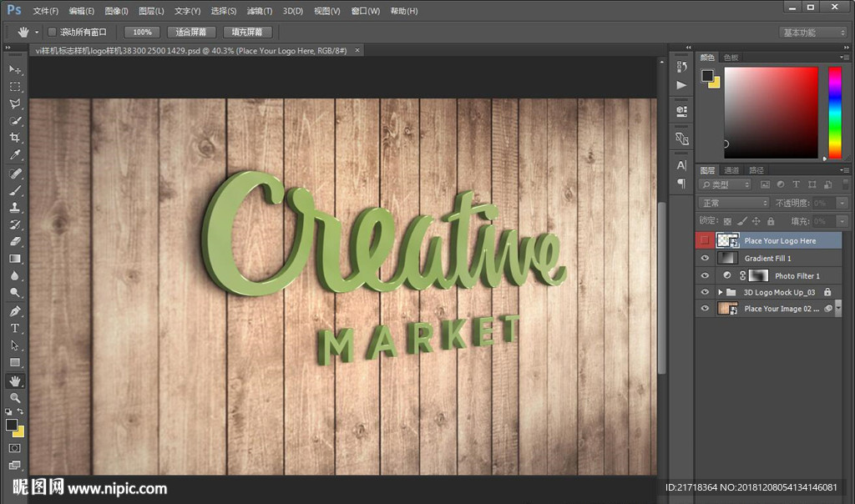Hide the Photo Filter 1 layer
This screenshot has height=504, width=855.
click(705, 275)
